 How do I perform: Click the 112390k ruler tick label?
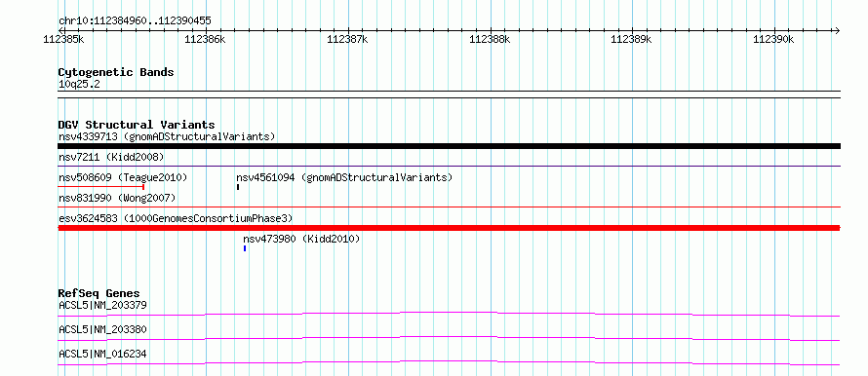click(774, 39)
